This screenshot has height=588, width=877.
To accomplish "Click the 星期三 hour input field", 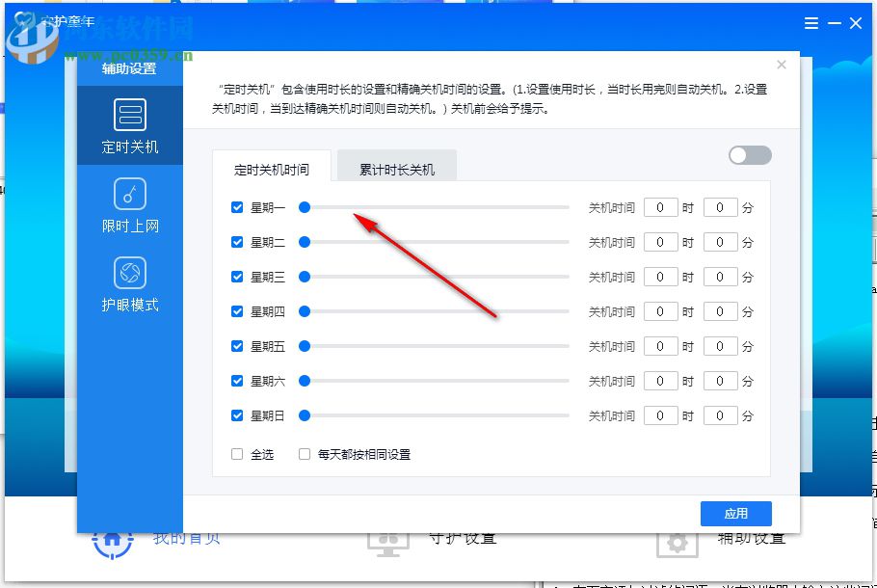I will click(660, 277).
